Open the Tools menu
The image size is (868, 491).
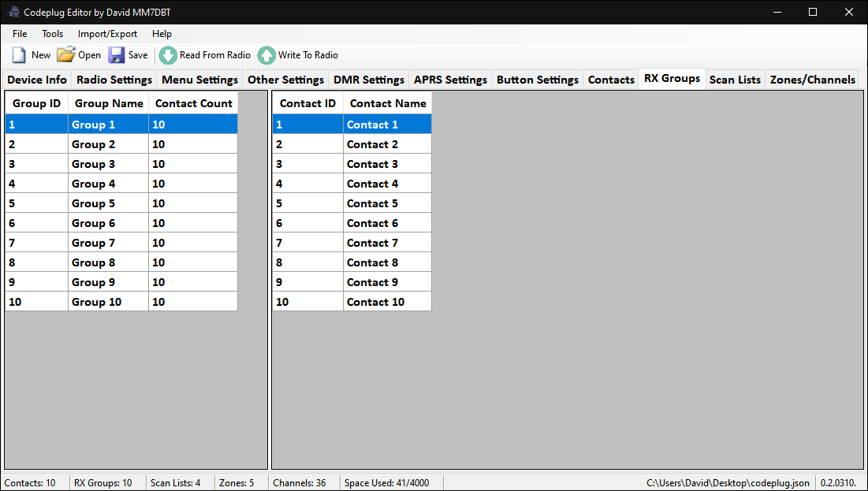[53, 34]
